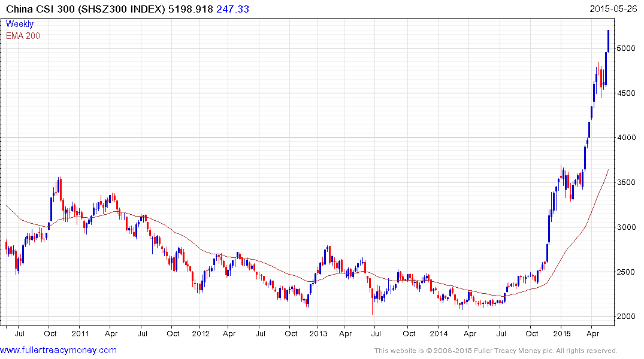Select the 2012 year marker on the time axis

coord(201,333)
